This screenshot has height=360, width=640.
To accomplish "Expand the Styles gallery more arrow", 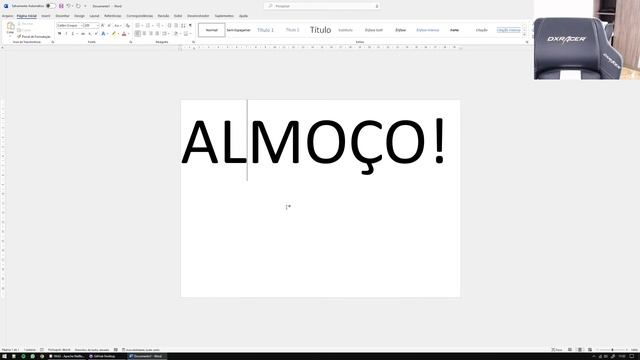I will click(x=524, y=35).
